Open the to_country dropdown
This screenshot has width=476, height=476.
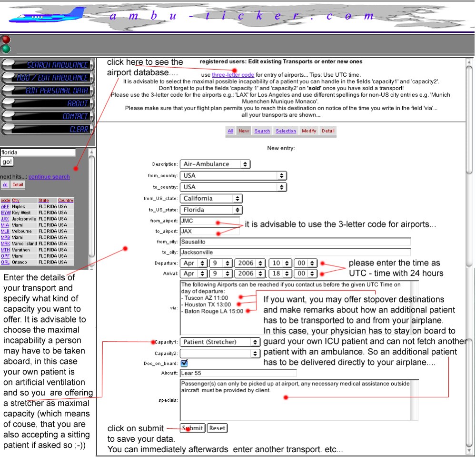coord(233,187)
